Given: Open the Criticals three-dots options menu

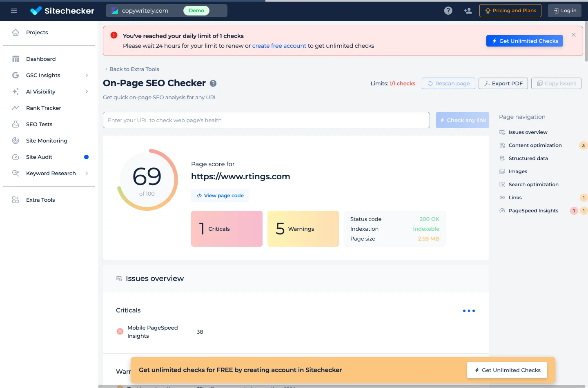Looking at the screenshot, I should pyautogui.click(x=469, y=311).
